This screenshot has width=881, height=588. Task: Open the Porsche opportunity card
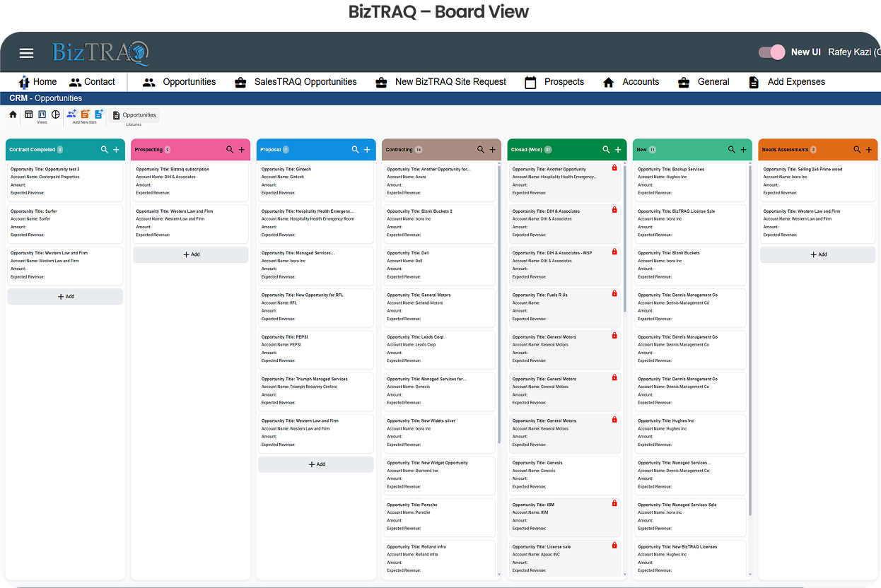click(x=440, y=517)
